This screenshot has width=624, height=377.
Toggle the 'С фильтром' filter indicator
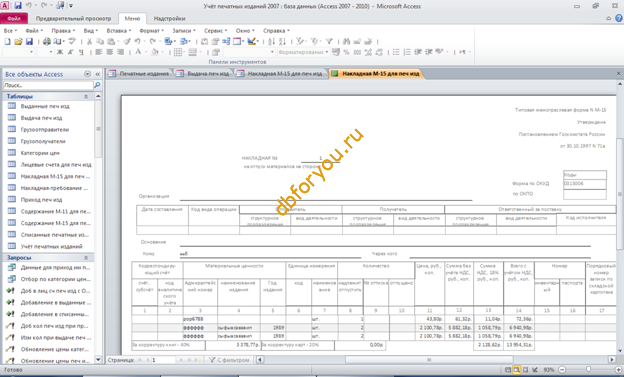[229, 360]
